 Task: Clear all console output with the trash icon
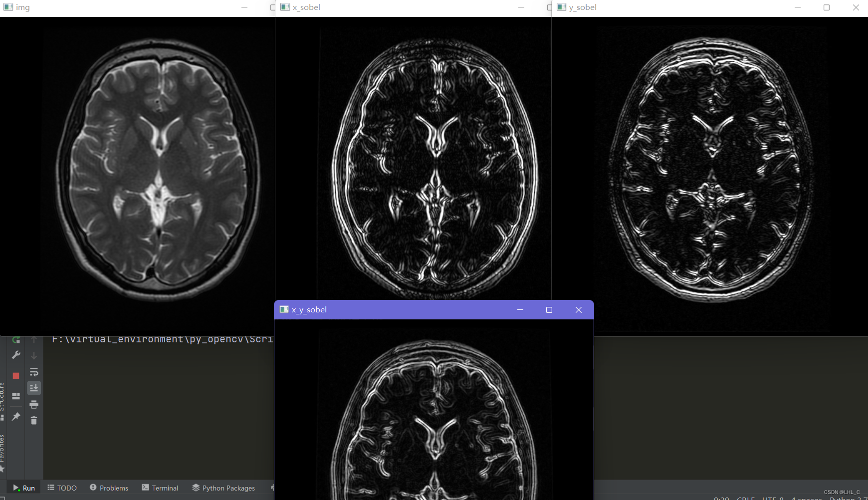[x=34, y=421]
